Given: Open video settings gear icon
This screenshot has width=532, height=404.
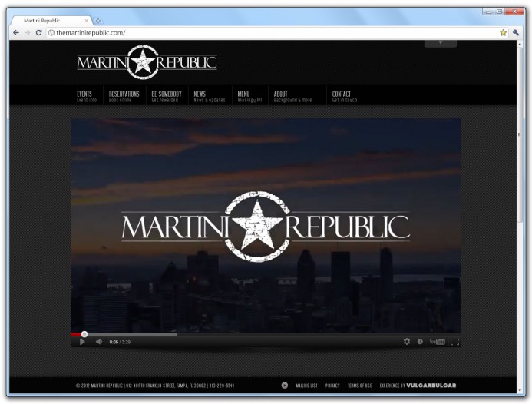Looking at the screenshot, I should (x=407, y=342).
